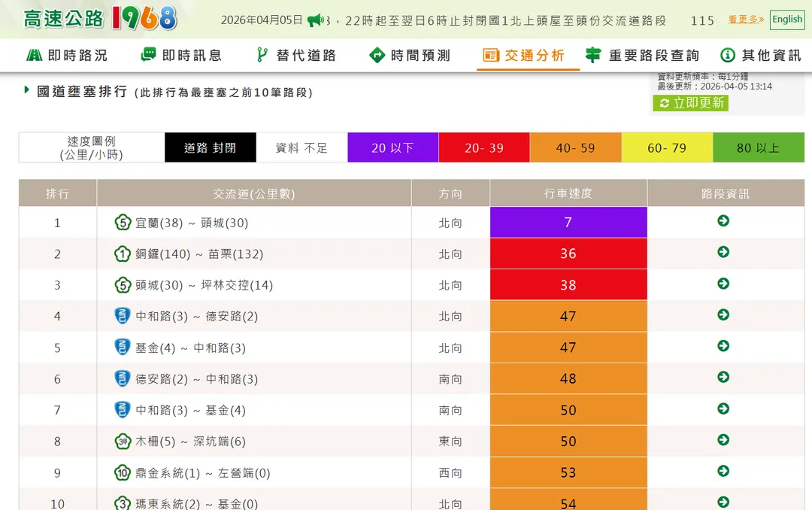Click the 2026年04月05日 date text

pyautogui.click(x=262, y=20)
